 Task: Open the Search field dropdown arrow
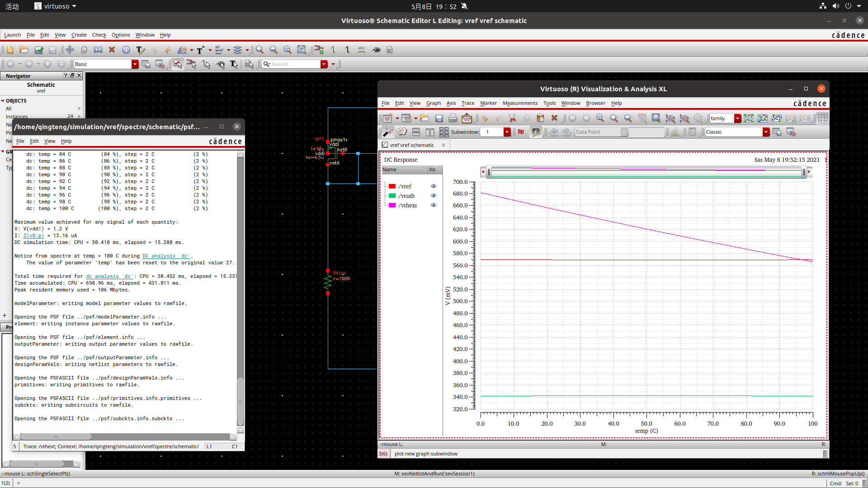pyautogui.click(x=324, y=64)
